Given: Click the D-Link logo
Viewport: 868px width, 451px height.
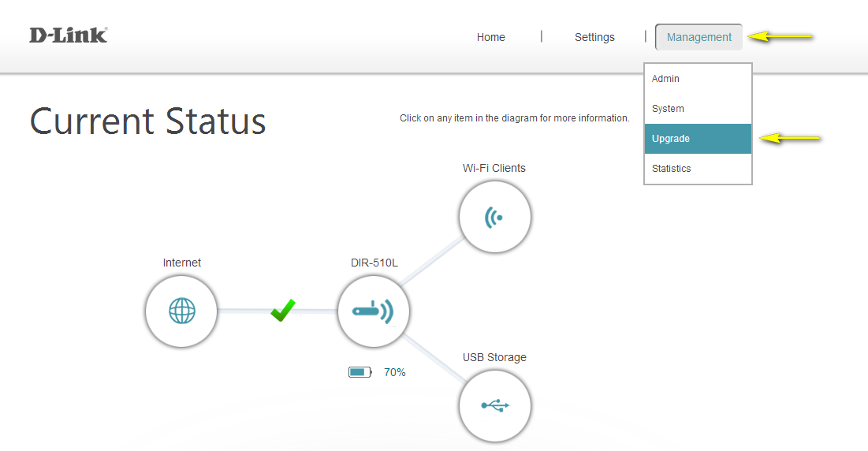Looking at the screenshot, I should 69,35.
